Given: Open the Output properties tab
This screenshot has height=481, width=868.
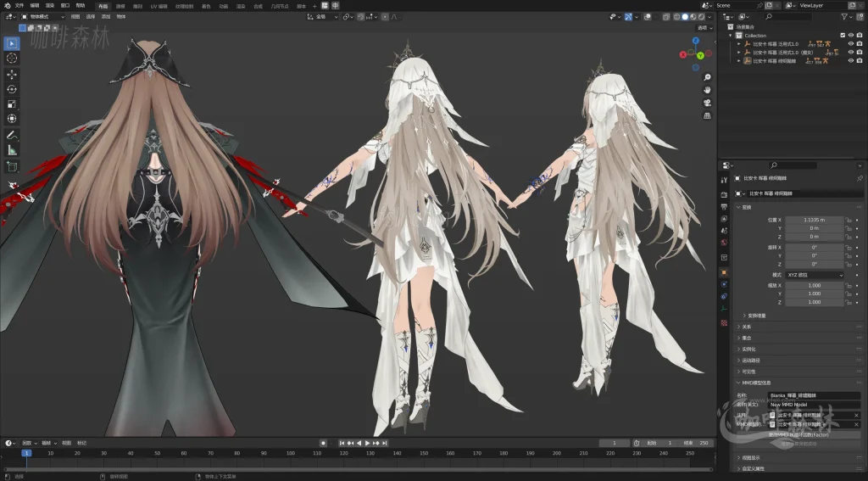Looking at the screenshot, I should pyautogui.click(x=724, y=207).
